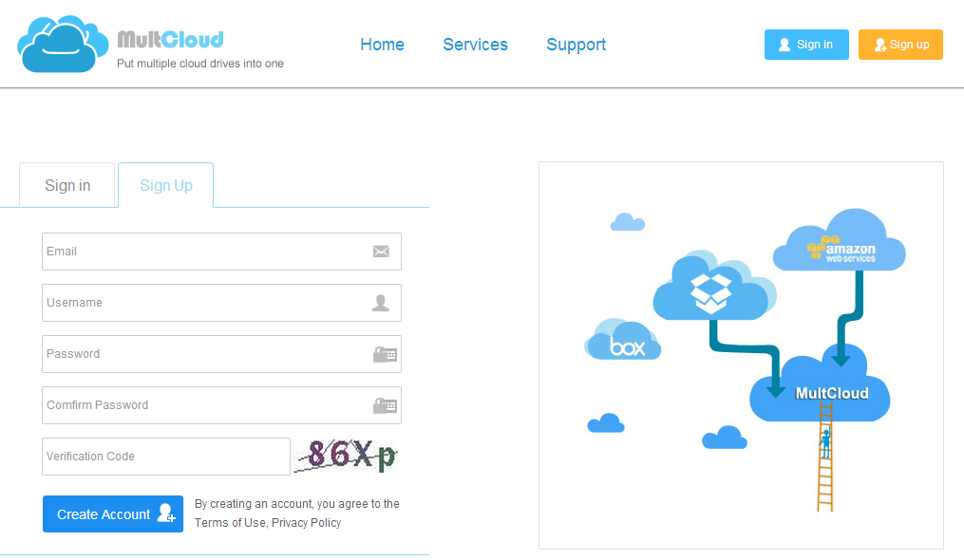Click the Amazon web services cloud graphic
The image size is (964, 560).
pyautogui.click(x=840, y=241)
